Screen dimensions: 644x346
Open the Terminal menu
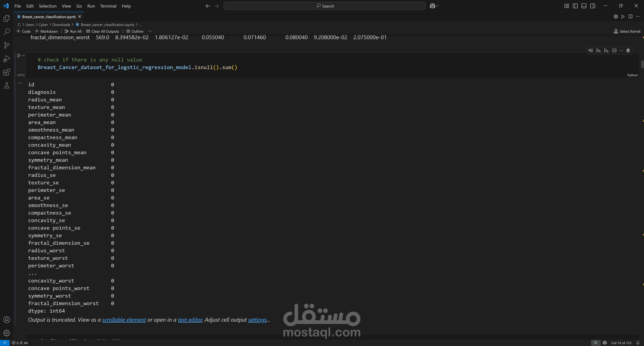[108, 6]
